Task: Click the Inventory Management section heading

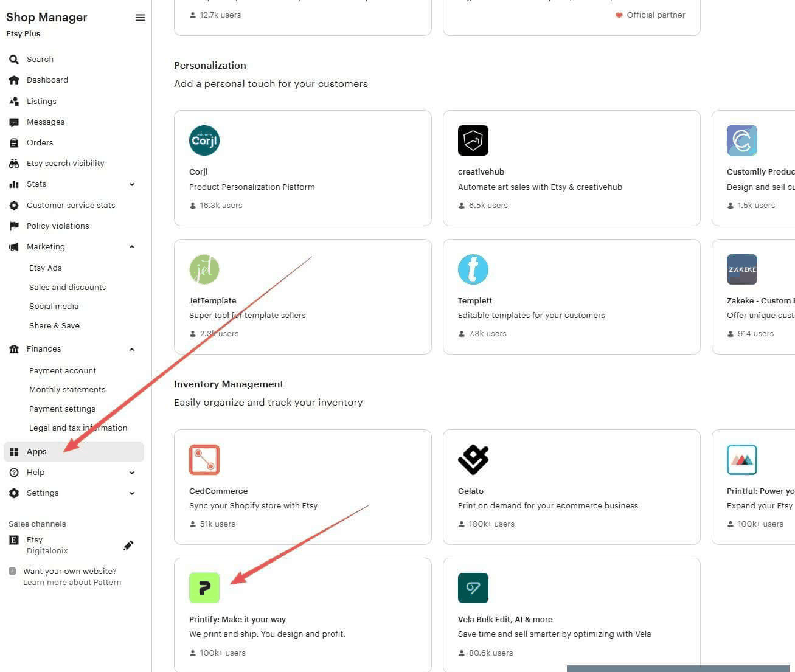Action: (229, 384)
